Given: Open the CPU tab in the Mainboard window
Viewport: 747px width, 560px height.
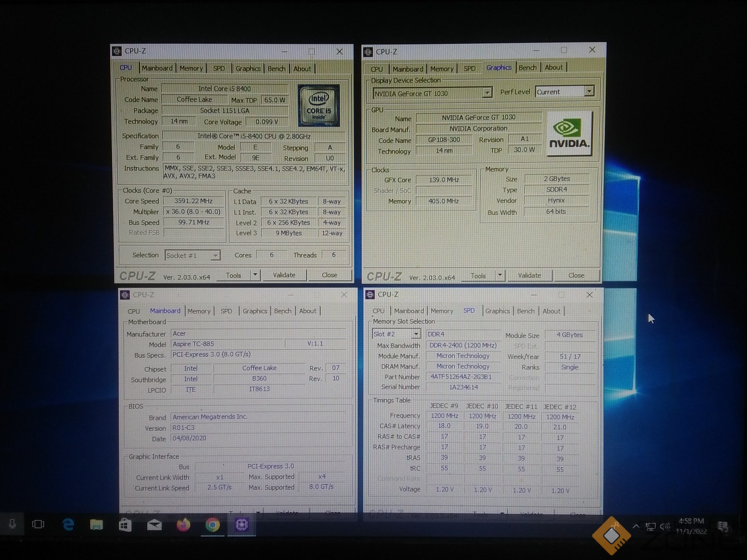Looking at the screenshot, I should coord(134,311).
